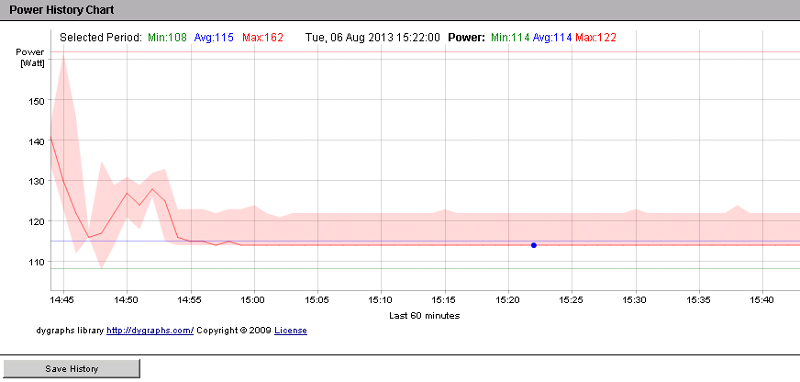This screenshot has width=800, height=382.
Task: Select the blue data point at 15:22
Action: click(534, 245)
